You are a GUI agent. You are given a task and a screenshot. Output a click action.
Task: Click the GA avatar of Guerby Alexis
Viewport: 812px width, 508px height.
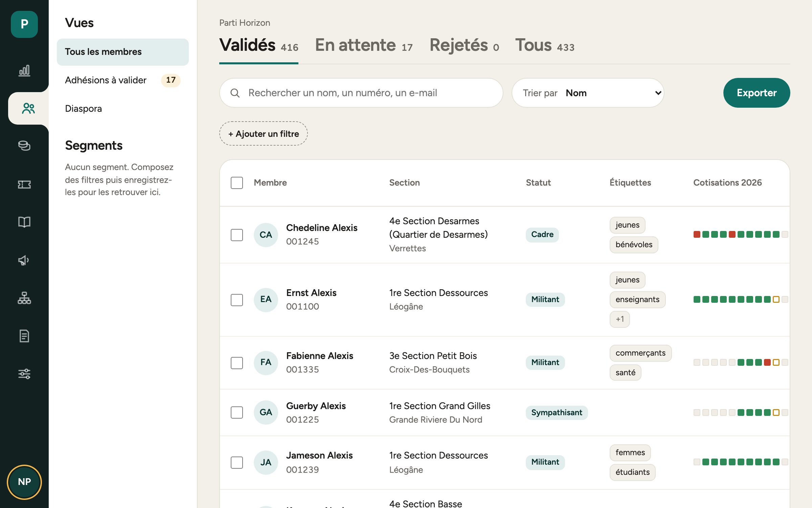point(266,412)
